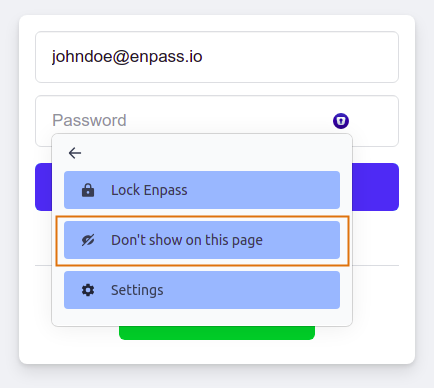
Task: Click the green button below the popup
Action: (217, 333)
